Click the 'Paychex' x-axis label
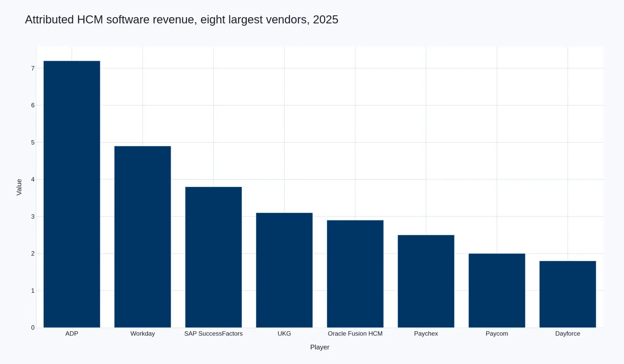Viewport: 624px width, 364px height. [x=426, y=333]
